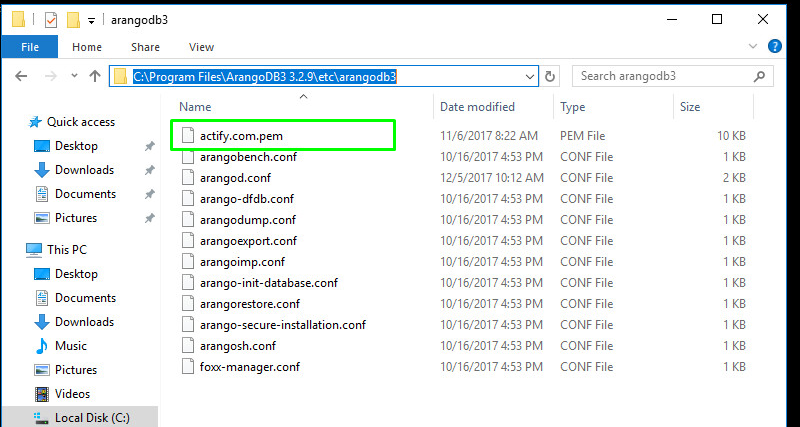Screen dimensions: 800x427
Task: Sort by the Date modified column header
Action: [478, 107]
